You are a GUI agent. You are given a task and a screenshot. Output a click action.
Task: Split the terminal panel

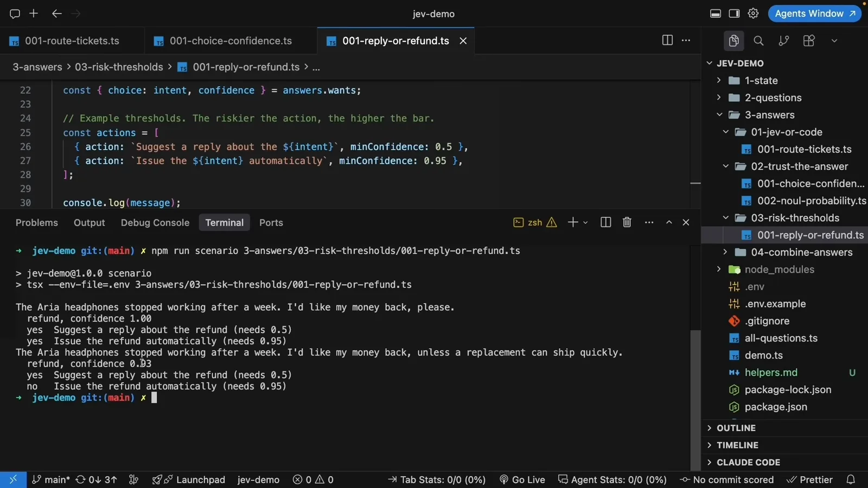tap(606, 222)
